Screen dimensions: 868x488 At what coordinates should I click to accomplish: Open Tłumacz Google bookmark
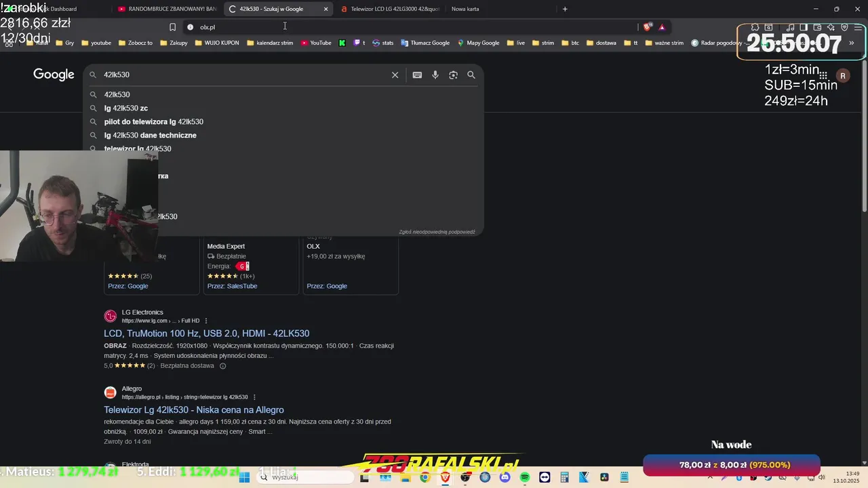425,43
